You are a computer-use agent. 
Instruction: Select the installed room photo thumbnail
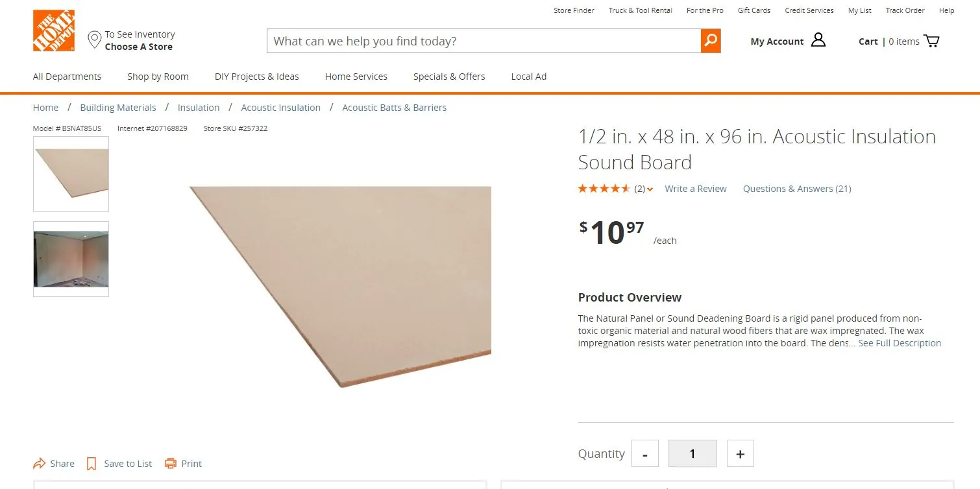click(x=71, y=259)
